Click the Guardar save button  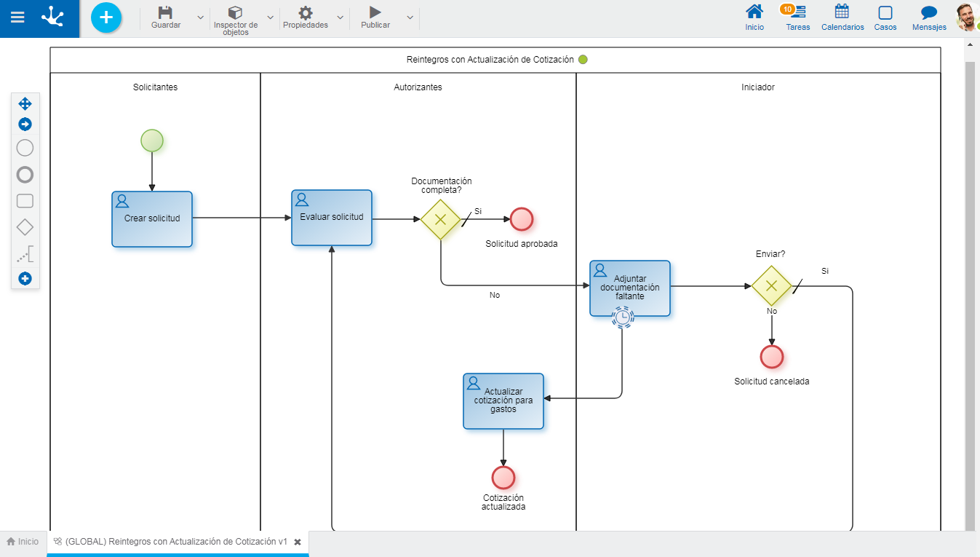(x=166, y=17)
